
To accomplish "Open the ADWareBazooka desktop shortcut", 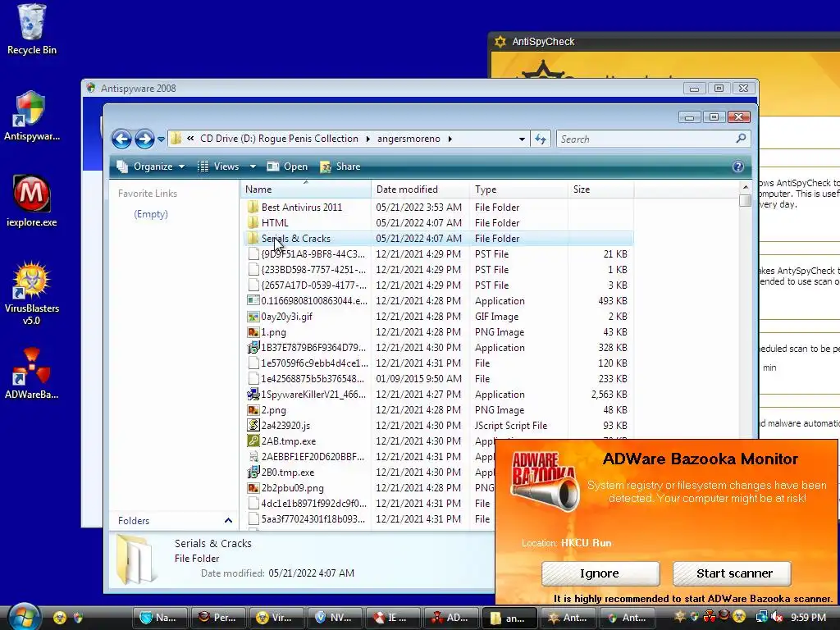I will click(x=32, y=373).
